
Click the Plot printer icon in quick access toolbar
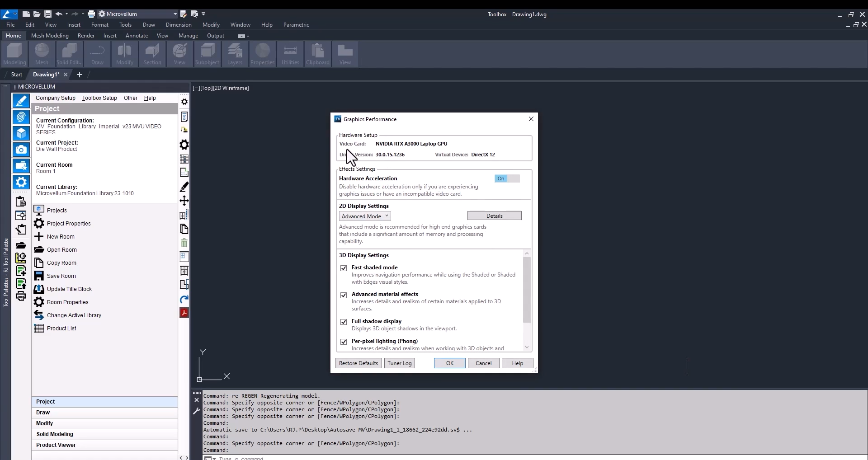coord(91,14)
